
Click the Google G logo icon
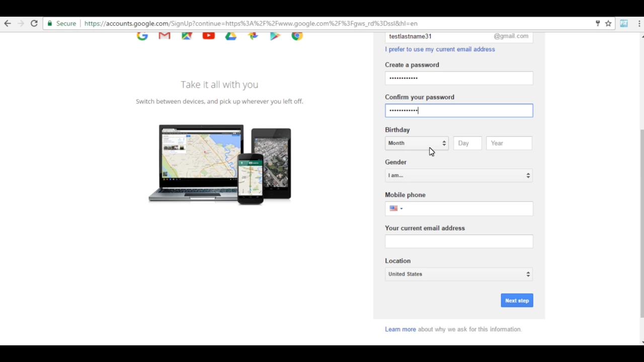142,36
